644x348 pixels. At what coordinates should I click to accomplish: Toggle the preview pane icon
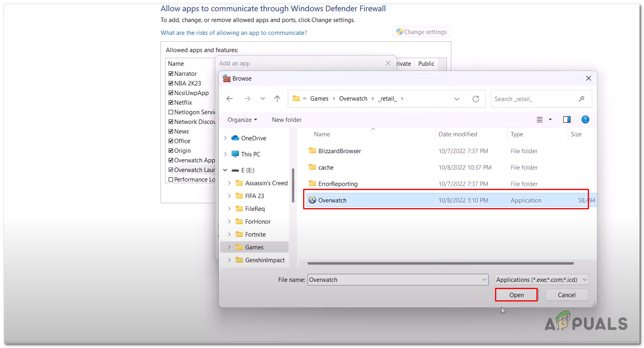click(567, 119)
